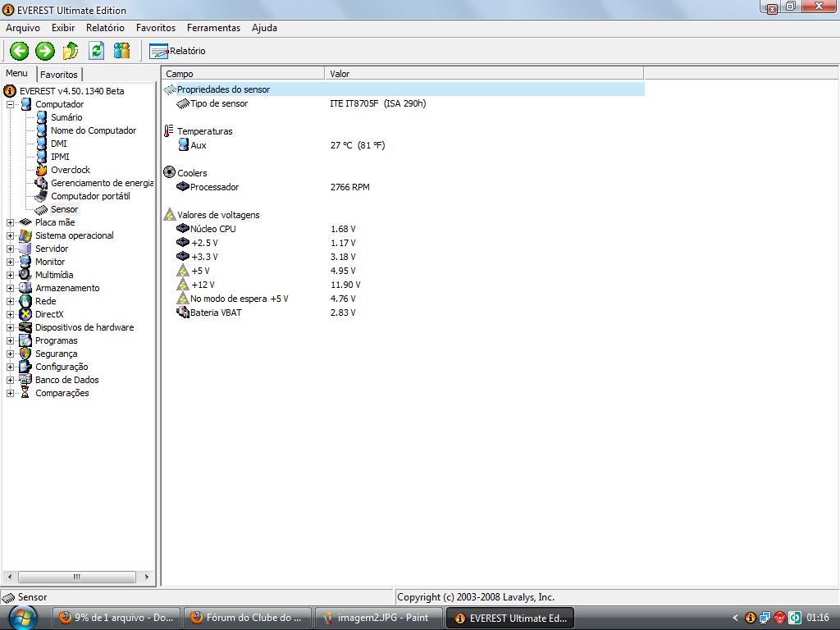Viewport: 840px width, 630px height.
Task: Select the Núcleo CPU voltage row
Action: pos(404,229)
